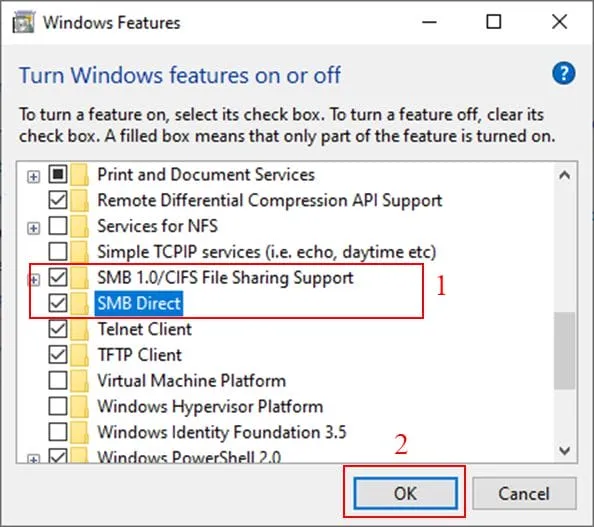This screenshot has height=527, width=594.
Task: Expand the Print and Document Services node
Action: tap(33, 177)
